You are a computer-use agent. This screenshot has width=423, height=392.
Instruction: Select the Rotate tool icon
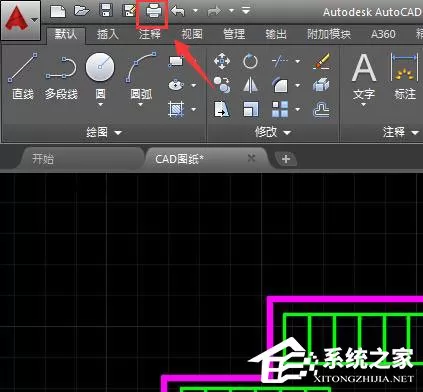250,61
